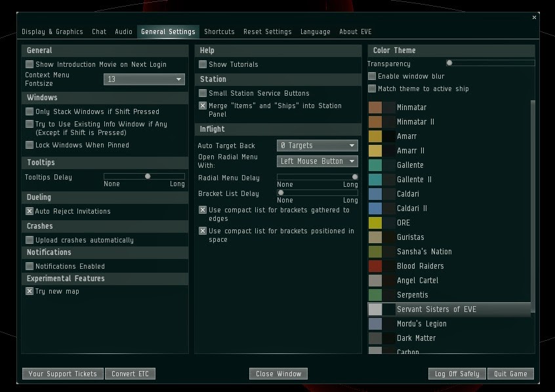Click Log Off Safely
This screenshot has height=392, width=555.
click(457, 374)
